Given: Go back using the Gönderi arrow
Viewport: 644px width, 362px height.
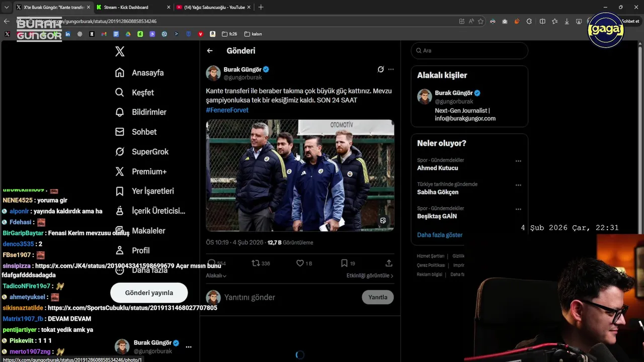Looking at the screenshot, I should pos(210,51).
